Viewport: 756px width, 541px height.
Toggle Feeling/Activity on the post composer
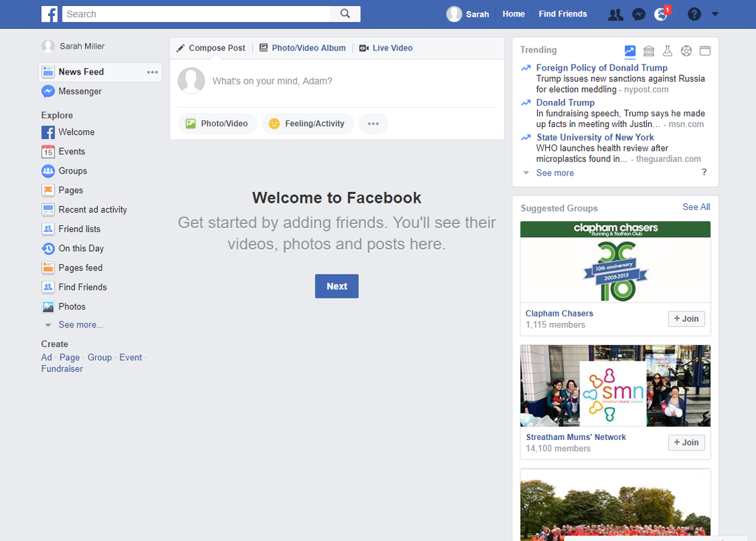pos(308,124)
